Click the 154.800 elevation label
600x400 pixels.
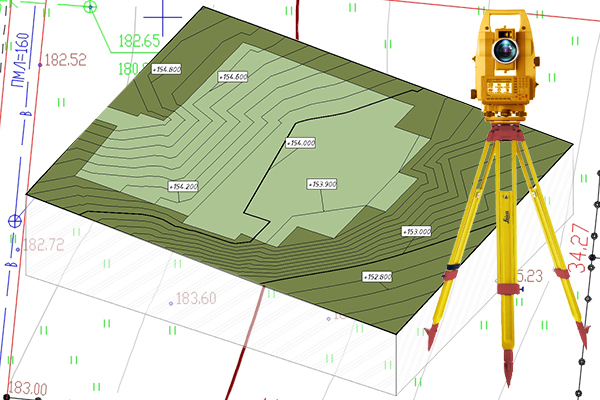[165, 69]
